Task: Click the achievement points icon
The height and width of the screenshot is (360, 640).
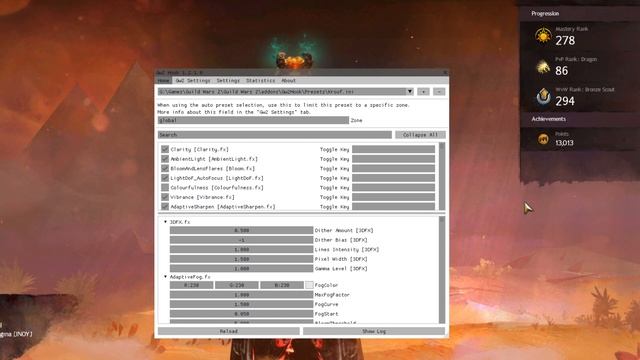Action: pyautogui.click(x=543, y=139)
